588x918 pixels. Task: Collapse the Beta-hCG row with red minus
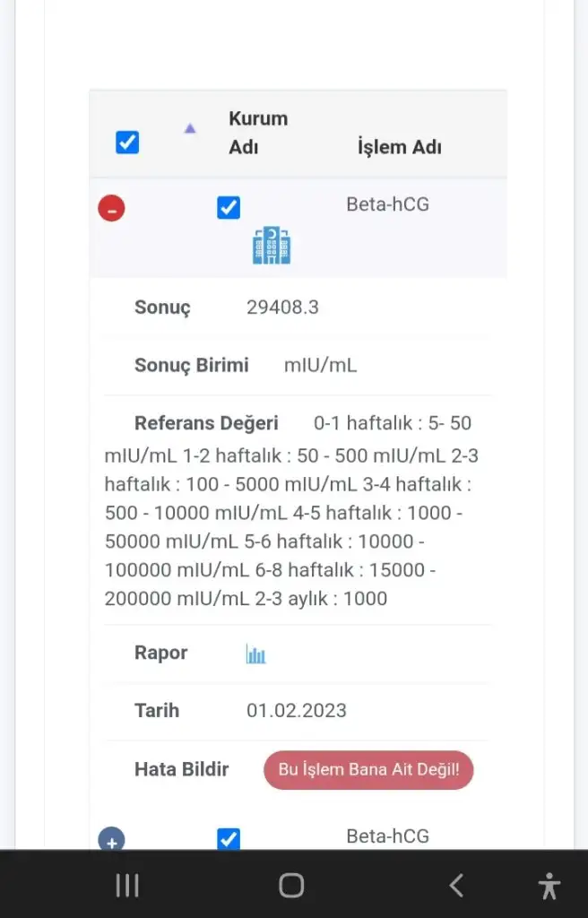(x=111, y=208)
